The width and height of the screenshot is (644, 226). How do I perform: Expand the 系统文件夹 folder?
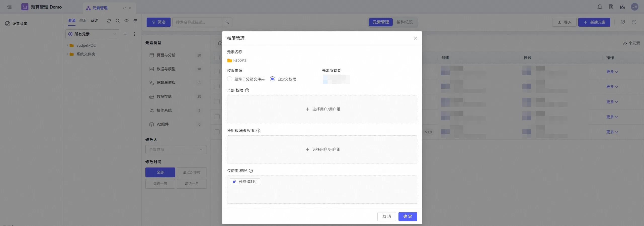coord(67,54)
